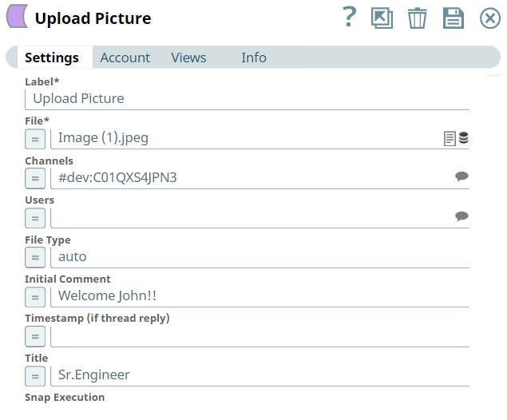Toggle expression button for Initial Comment
Viewport: 507px width, 420px height.
click(35, 297)
